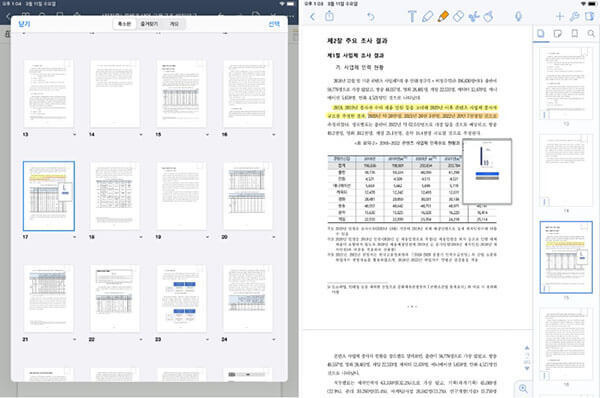Tap the back arrow in the right app toolbar
The width and height of the screenshot is (600, 398).
313,16
